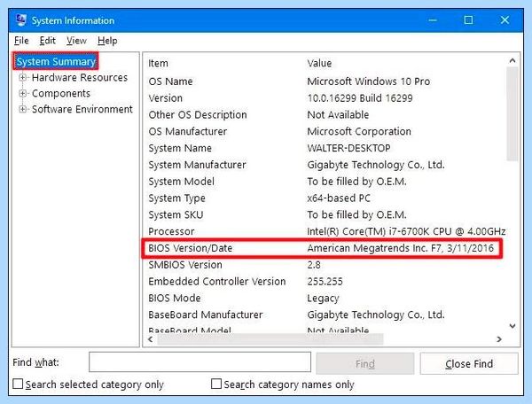Click the Microsoft Corporation value
Viewport: 532px width, 404px height.
[x=359, y=131]
